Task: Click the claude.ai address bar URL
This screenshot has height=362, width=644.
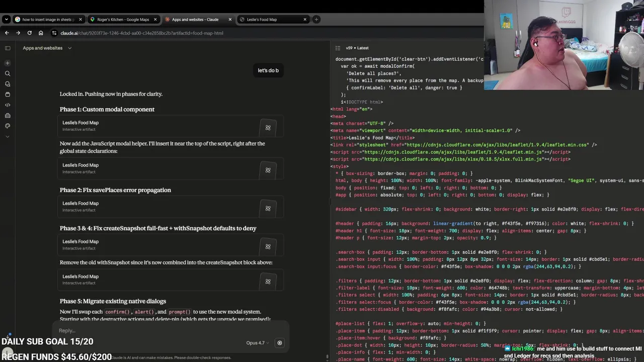Action: 142,33
